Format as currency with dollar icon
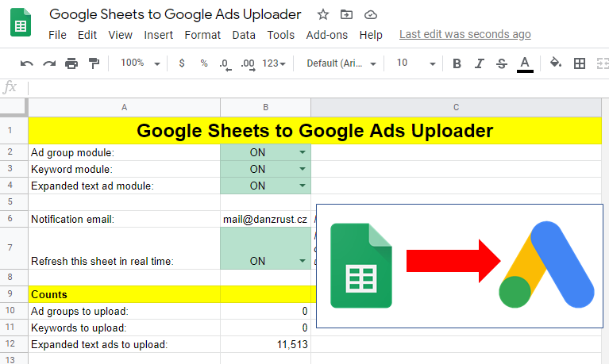The width and height of the screenshot is (609, 364). [182, 63]
